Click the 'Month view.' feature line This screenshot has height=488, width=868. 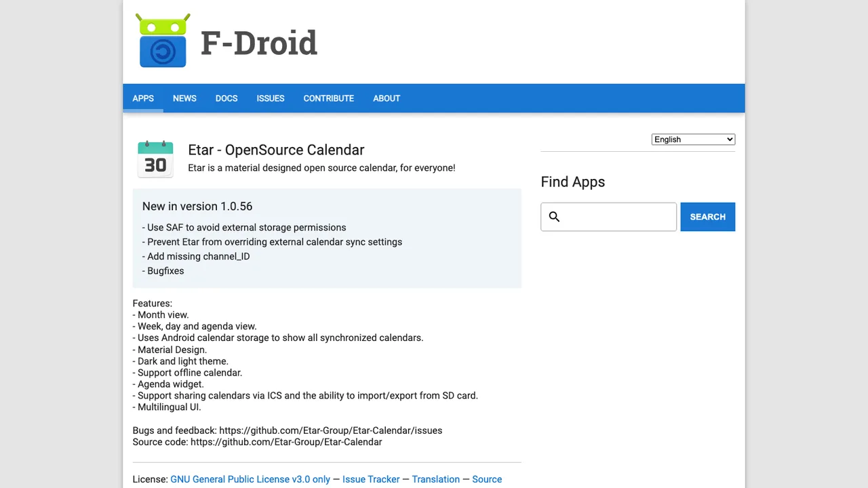point(161,314)
